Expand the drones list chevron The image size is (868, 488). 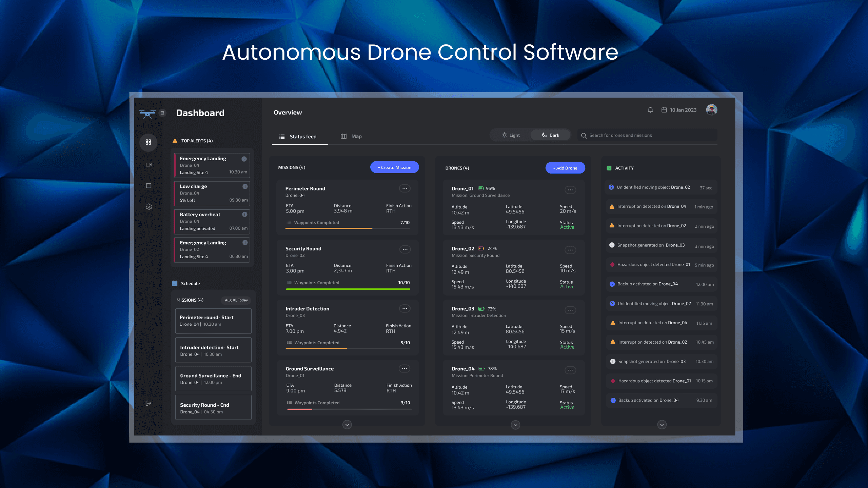pos(515,425)
